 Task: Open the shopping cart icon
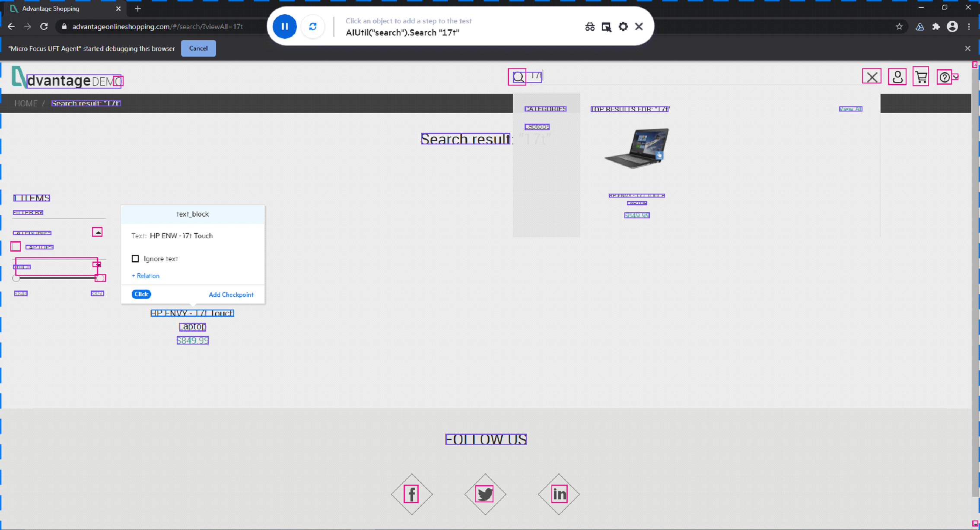(921, 77)
